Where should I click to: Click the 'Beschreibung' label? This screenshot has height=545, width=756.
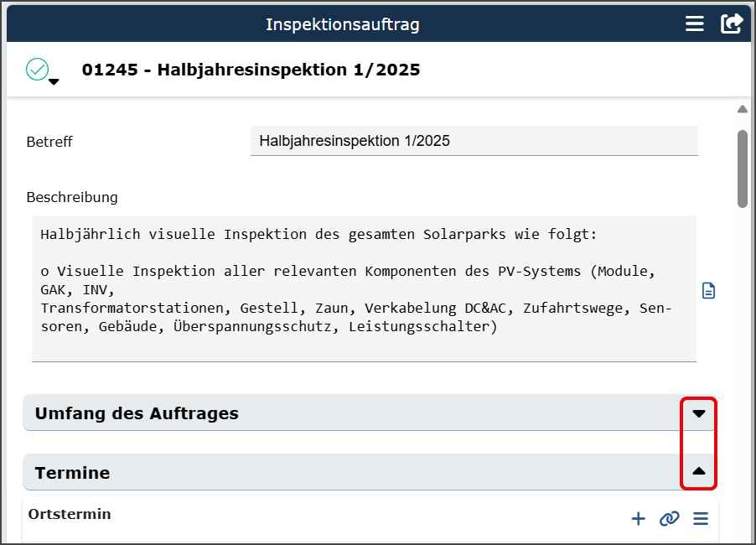pyautogui.click(x=72, y=197)
